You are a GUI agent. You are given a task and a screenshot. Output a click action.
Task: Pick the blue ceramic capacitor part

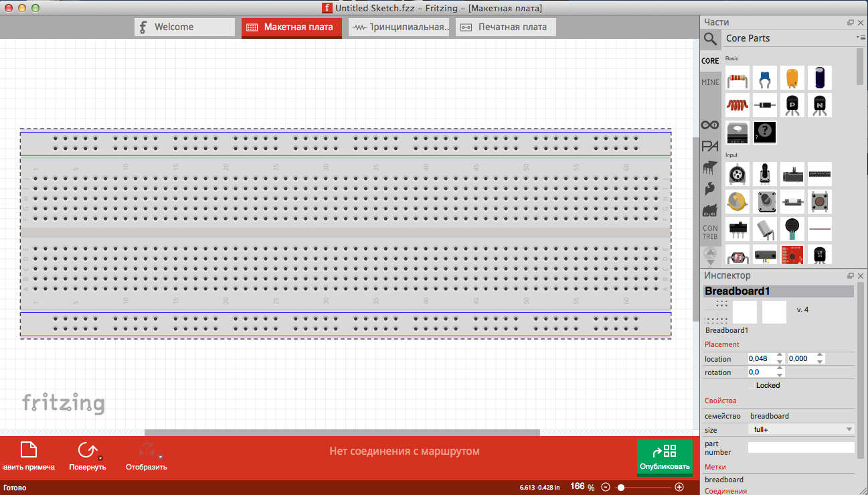pos(765,78)
